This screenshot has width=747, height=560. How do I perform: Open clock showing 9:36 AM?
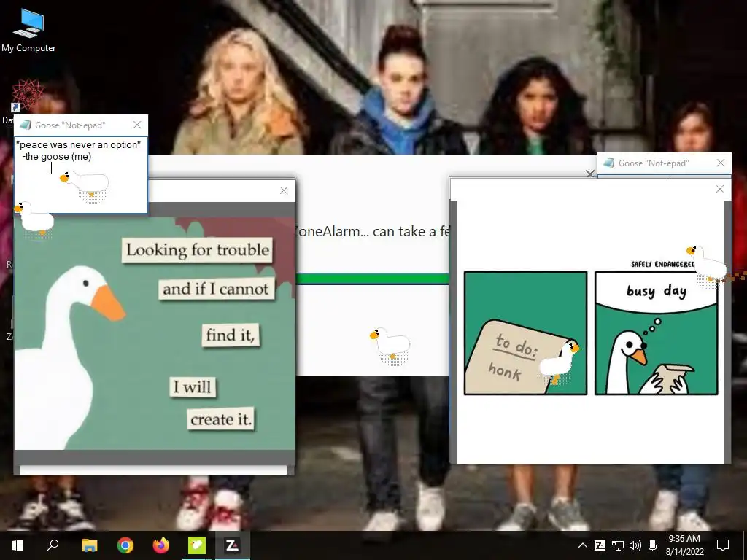684,539
